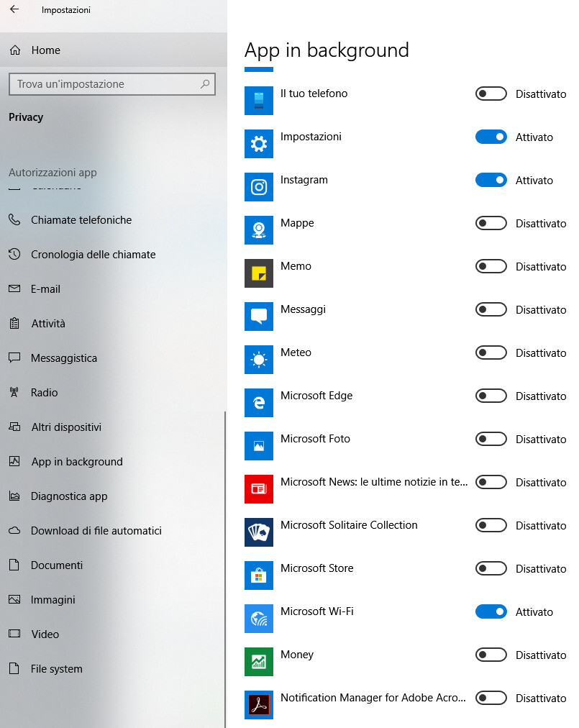Turn on Memo background toggle
This screenshot has width=579, height=728.
(x=491, y=266)
